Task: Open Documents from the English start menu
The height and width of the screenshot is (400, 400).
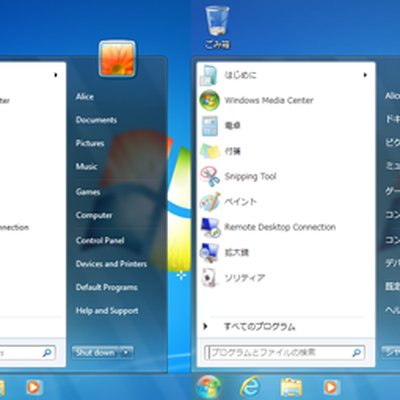Action: pyautogui.click(x=96, y=120)
